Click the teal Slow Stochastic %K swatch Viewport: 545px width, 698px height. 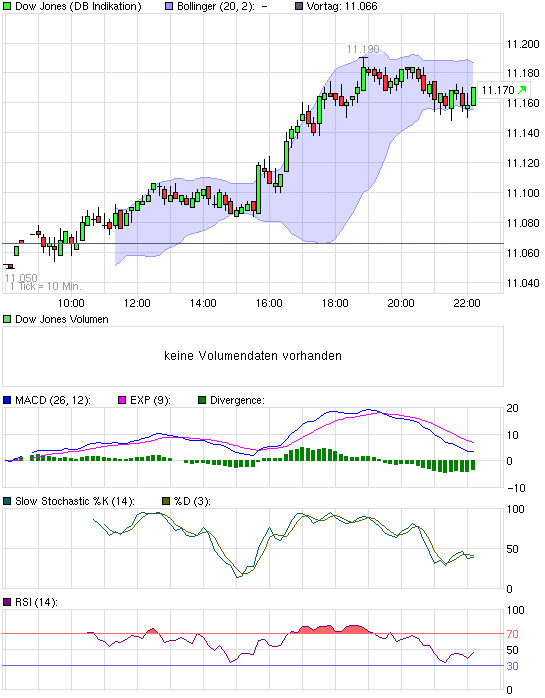coord(7,501)
